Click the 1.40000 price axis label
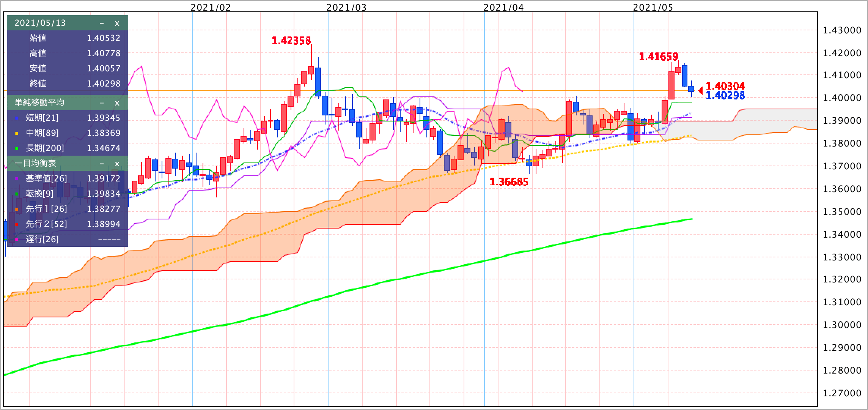 tap(842, 98)
